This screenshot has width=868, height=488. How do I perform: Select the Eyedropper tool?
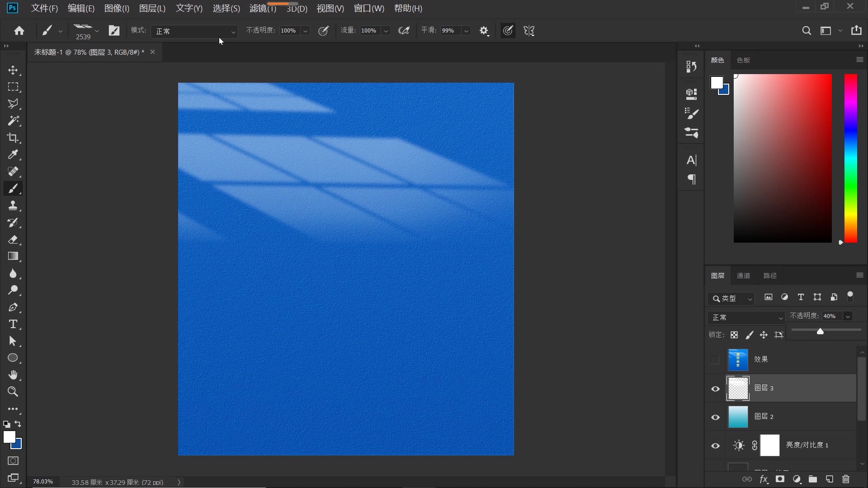(x=13, y=155)
